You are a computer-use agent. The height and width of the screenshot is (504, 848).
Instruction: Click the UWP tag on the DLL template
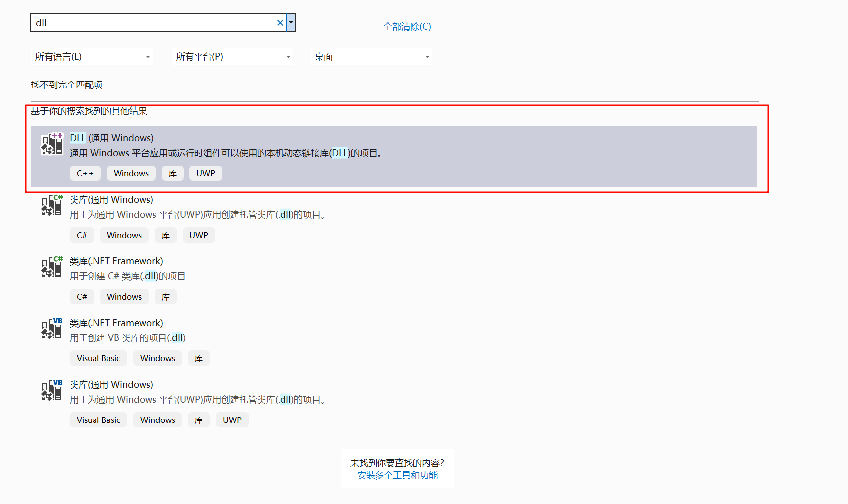pos(205,173)
